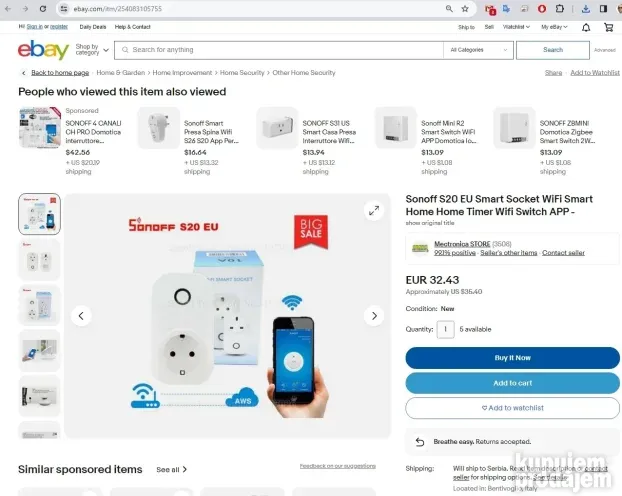622x496 pixels.
Task: Expand the Watchlist menu
Action: coord(516,27)
